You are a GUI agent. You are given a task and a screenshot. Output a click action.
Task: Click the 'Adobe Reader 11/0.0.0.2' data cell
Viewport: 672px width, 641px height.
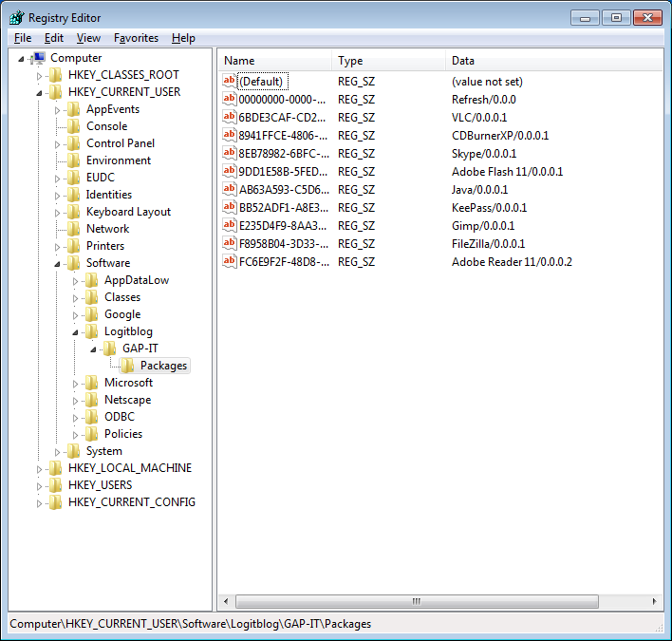click(512, 262)
